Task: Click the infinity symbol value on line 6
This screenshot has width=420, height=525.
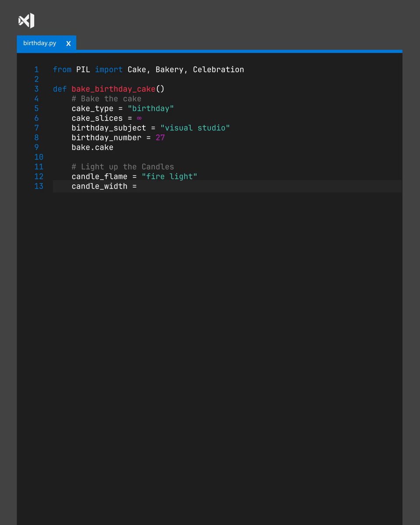Action: [x=139, y=118]
